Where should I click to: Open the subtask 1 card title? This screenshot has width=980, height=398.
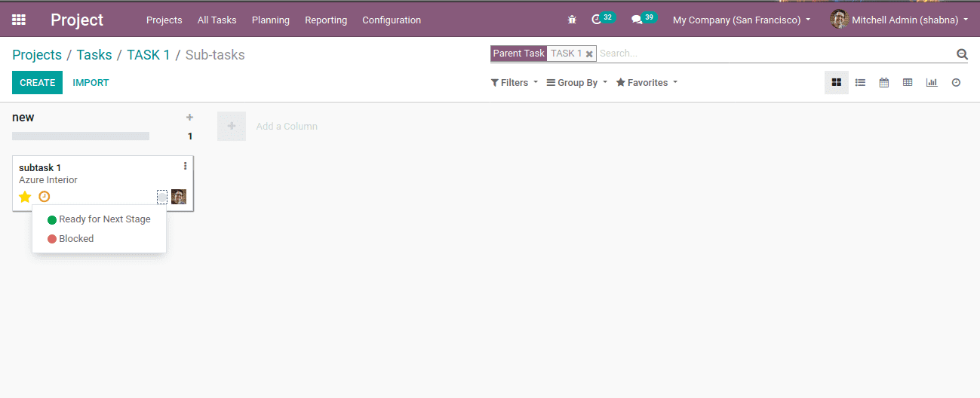pos(40,167)
